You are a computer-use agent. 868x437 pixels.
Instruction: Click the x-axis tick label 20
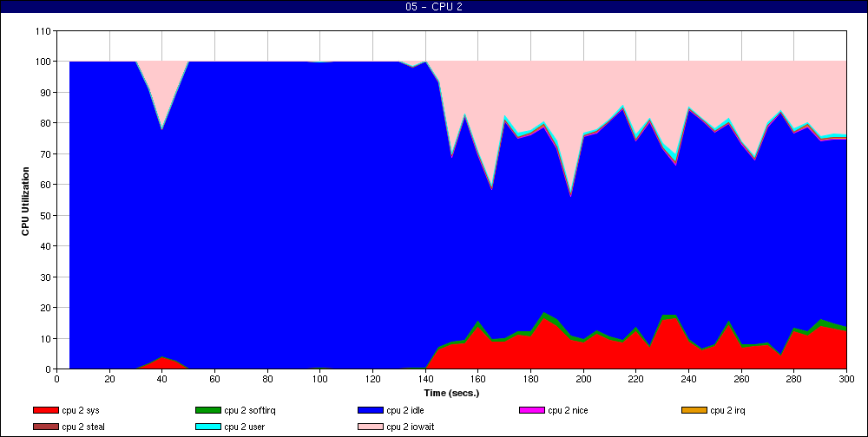(x=109, y=379)
